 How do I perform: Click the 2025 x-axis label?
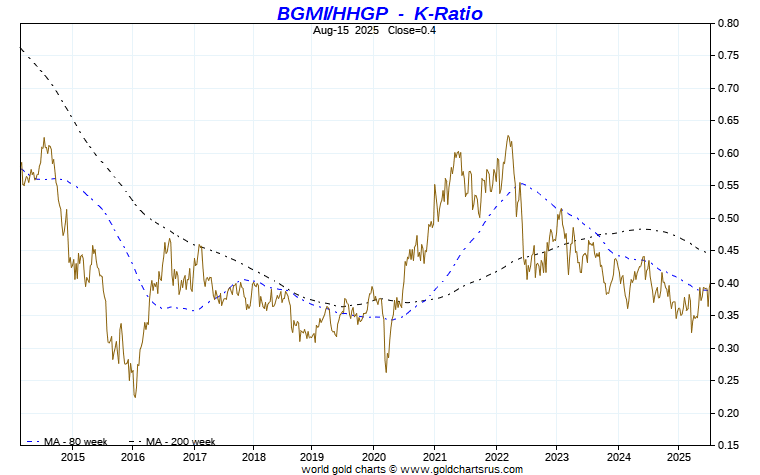click(678, 457)
